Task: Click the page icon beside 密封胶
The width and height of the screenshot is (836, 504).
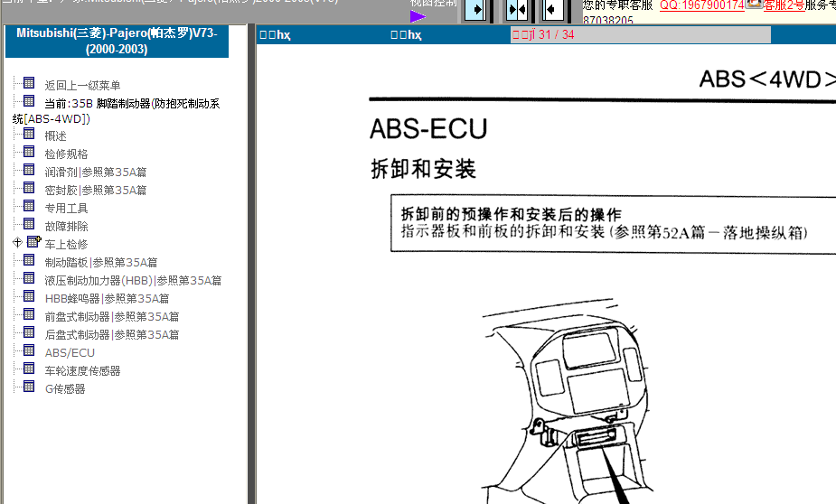Action: pos(29,188)
